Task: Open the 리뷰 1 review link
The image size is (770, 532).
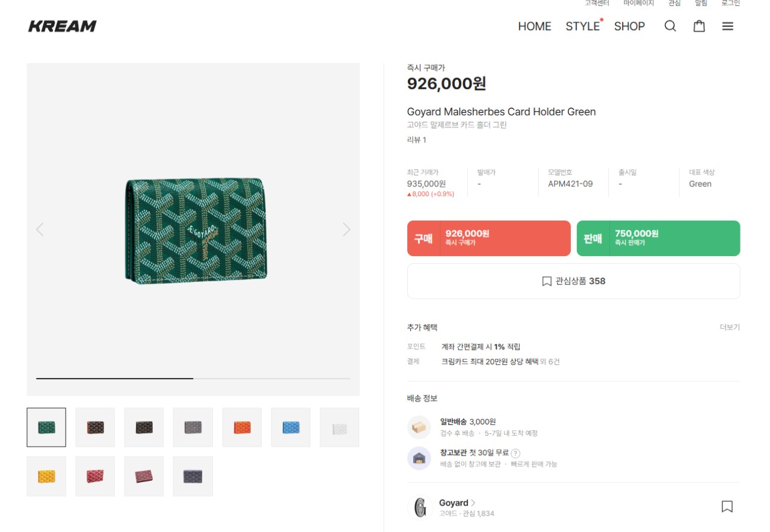Action: (x=416, y=140)
